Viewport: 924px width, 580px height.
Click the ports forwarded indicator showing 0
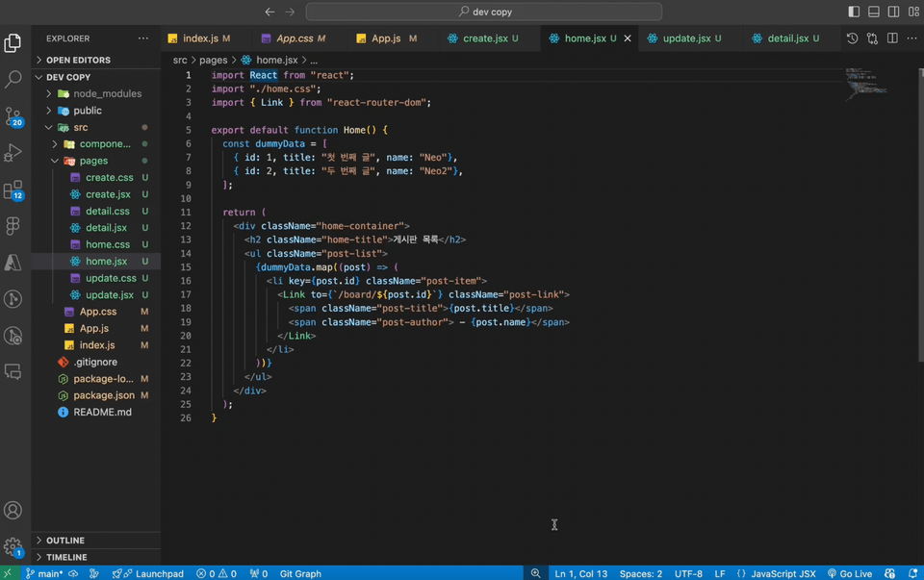coord(259,573)
